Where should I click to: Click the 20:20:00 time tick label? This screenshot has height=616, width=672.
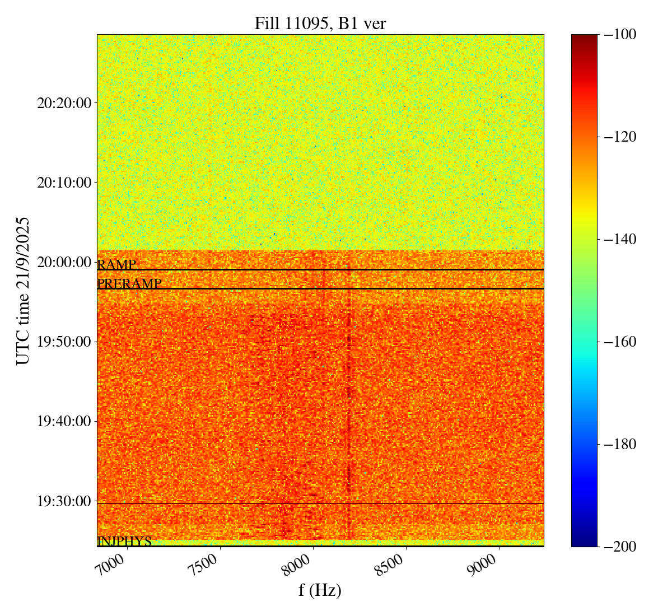pos(63,103)
